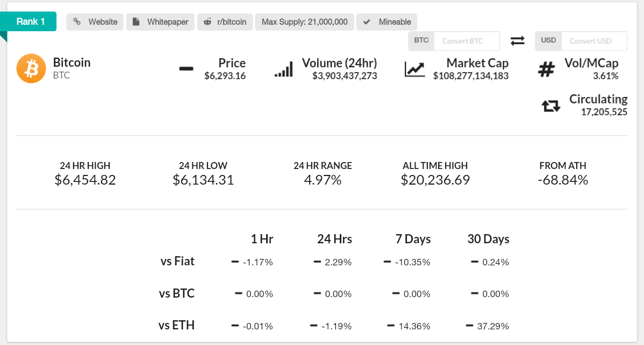
Task: Click the swap arrows between converters
Action: coord(518,41)
